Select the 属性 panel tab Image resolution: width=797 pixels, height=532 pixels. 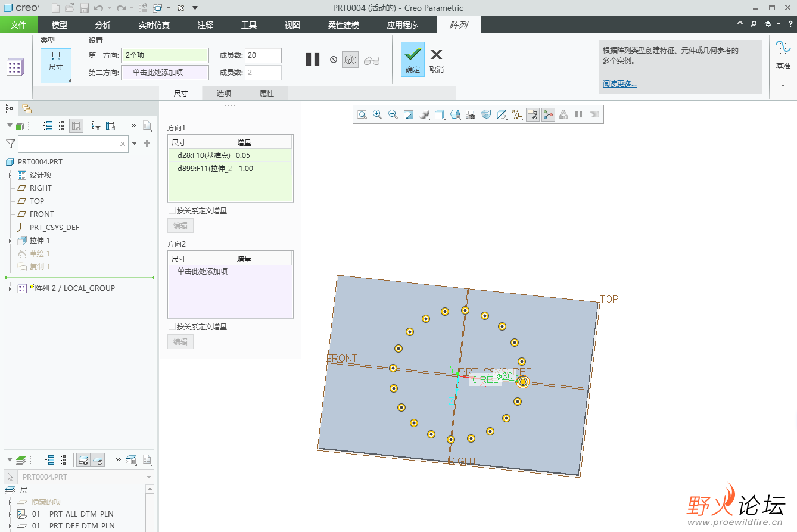[266, 93]
